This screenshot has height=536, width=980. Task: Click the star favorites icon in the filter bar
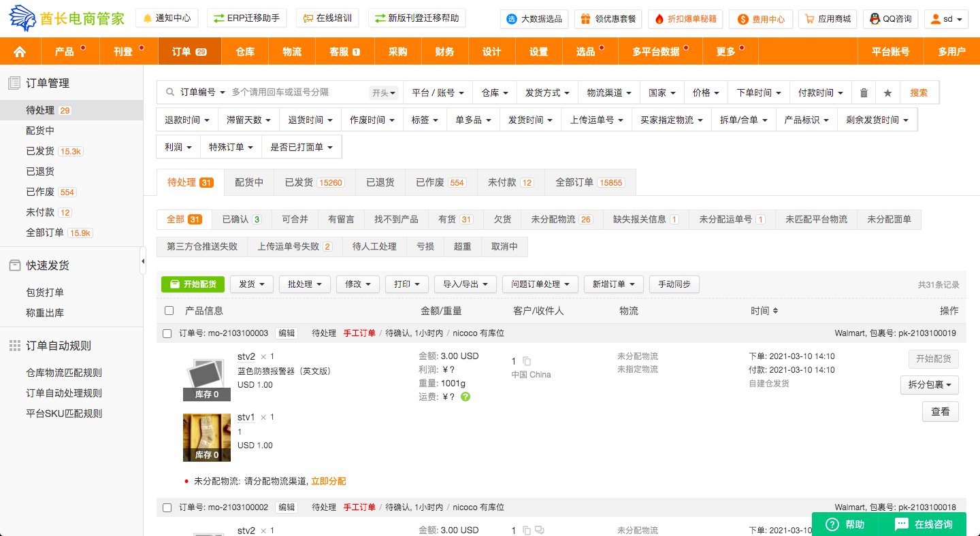pyautogui.click(x=887, y=93)
